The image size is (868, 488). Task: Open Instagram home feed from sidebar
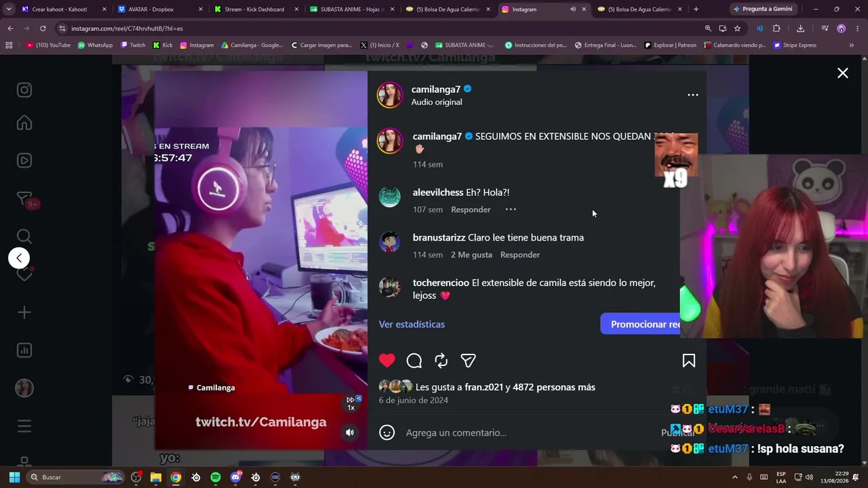click(24, 123)
